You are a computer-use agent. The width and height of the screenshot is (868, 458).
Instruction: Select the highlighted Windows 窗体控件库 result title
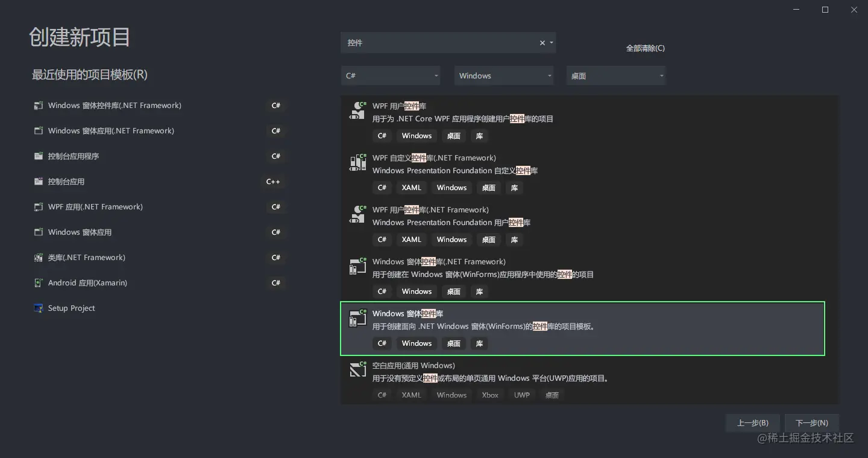(x=407, y=314)
